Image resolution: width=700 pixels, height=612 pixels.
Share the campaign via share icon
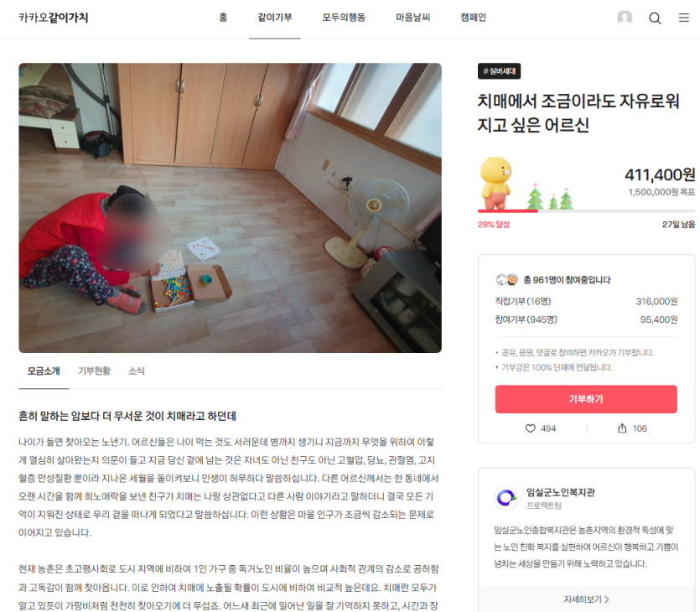622,428
